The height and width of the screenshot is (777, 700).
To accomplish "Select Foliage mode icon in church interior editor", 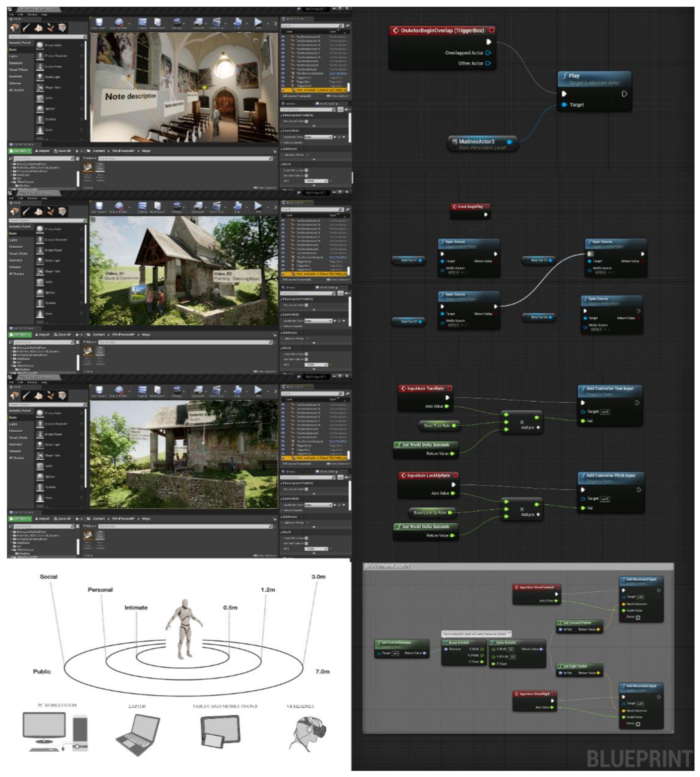I will coord(50,28).
